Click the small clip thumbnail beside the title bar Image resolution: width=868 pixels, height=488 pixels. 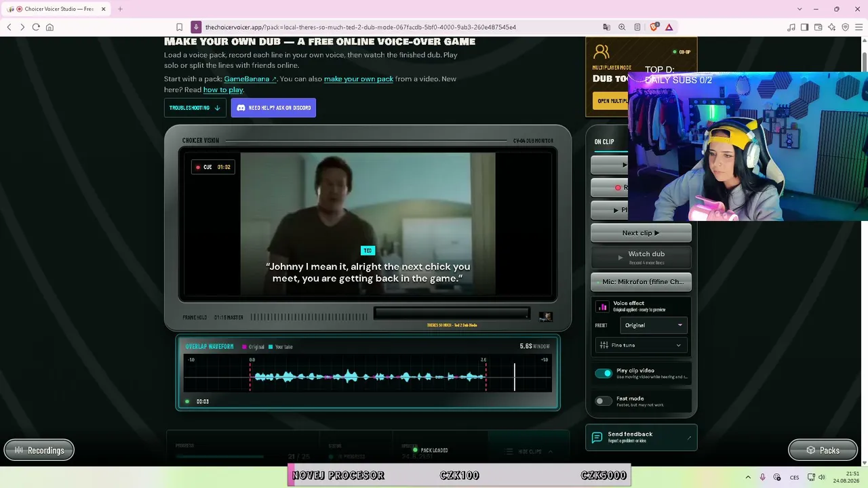(545, 317)
